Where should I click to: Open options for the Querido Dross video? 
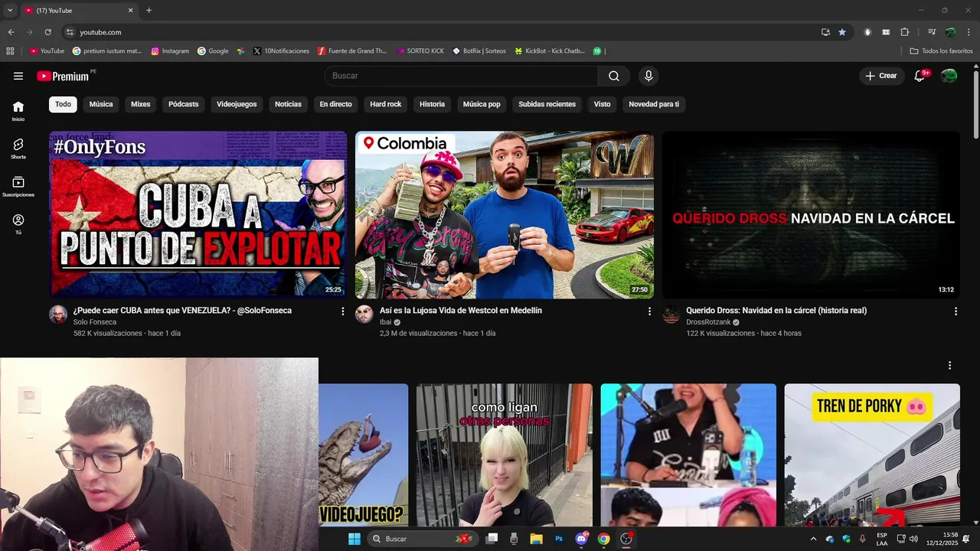tap(955, 311)
